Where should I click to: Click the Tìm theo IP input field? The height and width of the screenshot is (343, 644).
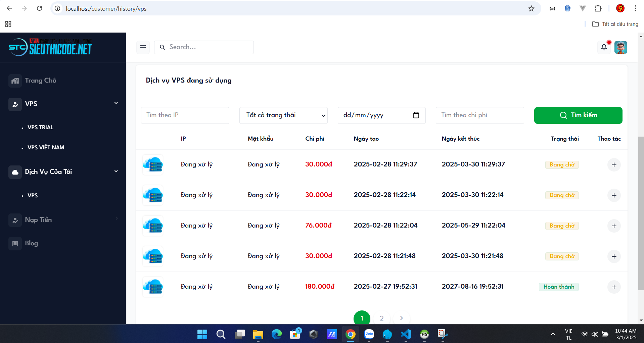[x=185, y=115]
